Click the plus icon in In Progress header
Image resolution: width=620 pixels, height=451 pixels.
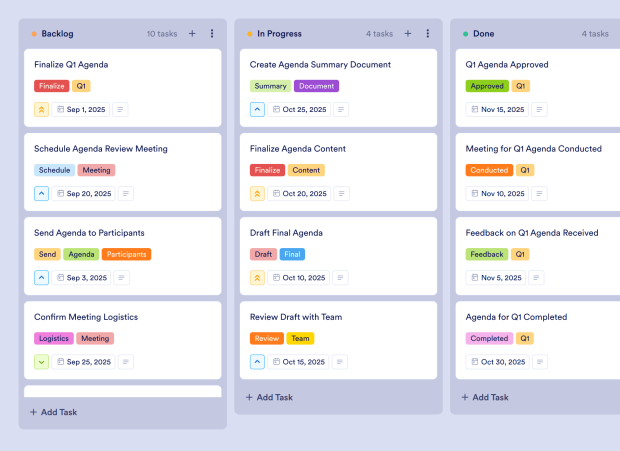(x=408, y=33)
